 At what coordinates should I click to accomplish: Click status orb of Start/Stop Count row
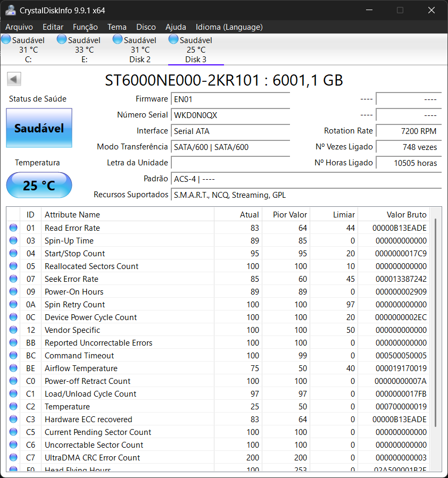click(13, 253)
